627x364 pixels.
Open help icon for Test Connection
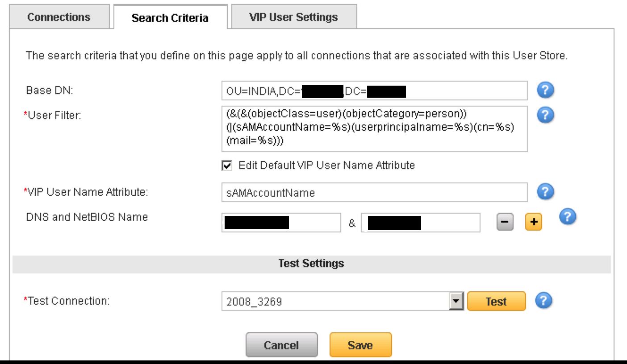543,301
